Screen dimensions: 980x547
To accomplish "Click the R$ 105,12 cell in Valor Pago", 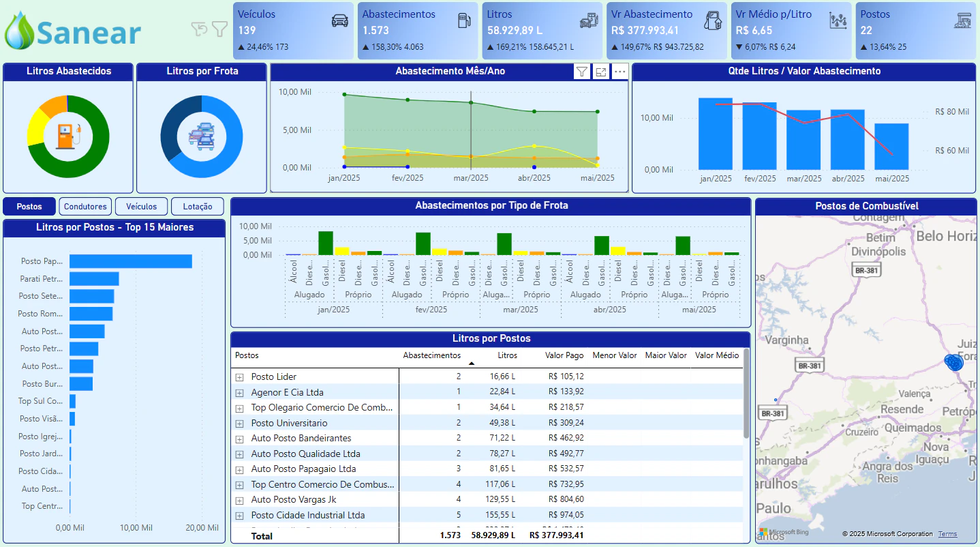I will (566, 377).
